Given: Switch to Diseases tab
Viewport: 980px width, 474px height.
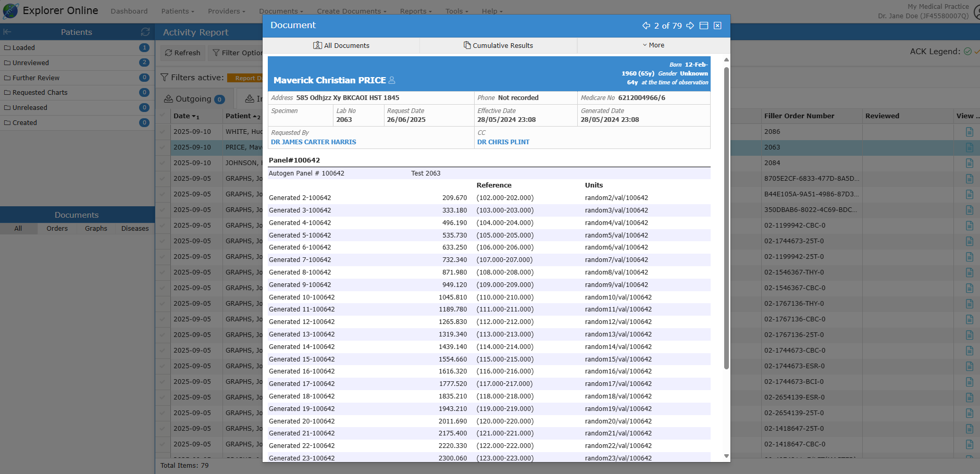Looking at the screenshot, I should tap(135, 229).
